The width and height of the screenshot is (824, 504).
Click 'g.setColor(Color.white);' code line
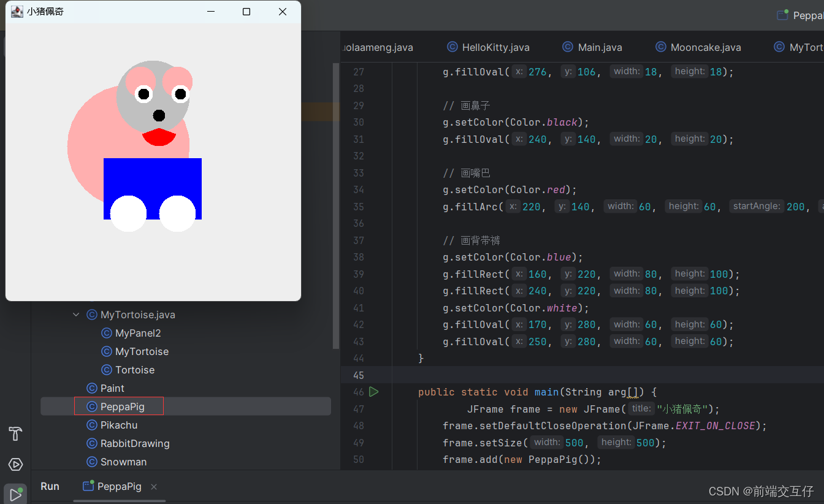click(516, 308)
